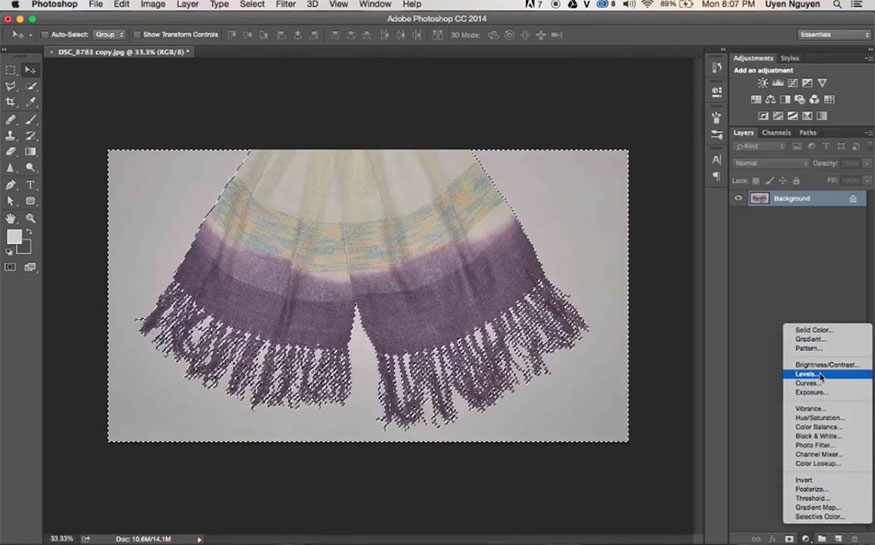Screen dimensions: 875x545
Task: Select the Hand tool
Action: coord(11,218)
